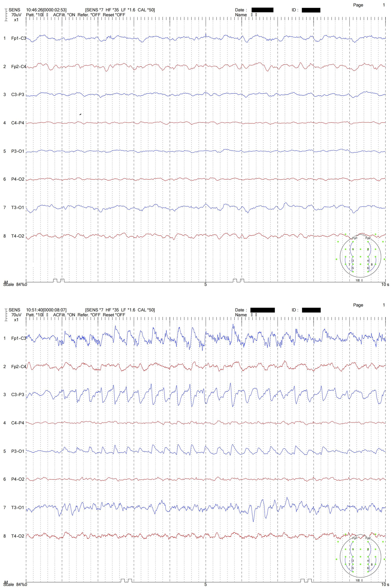Image resolution: width=391 pixels, height=588 pixels.
Task: Click derivation number 8 in lower head map
Action: pos(372,564)
